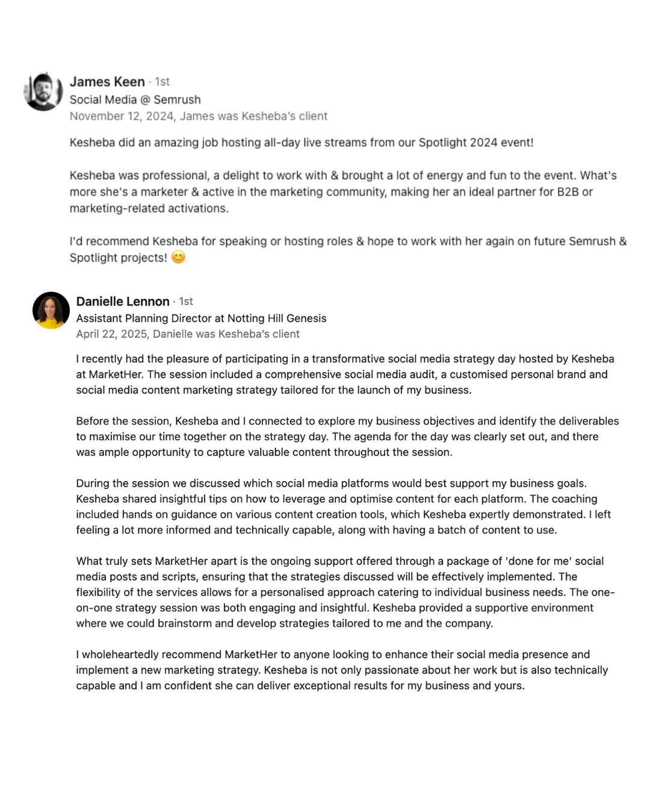Image resolution: width=650 pixels, height=812 pixels.
Task: Click the 1st badge beside Danielle Lennon
Action: coord(186,301)
